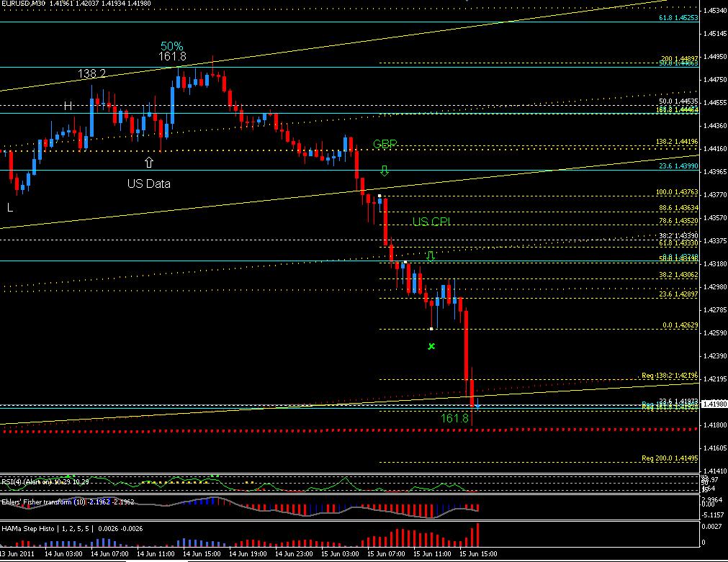
Task: Click the white up arrow above US Data
Action: 148,163
